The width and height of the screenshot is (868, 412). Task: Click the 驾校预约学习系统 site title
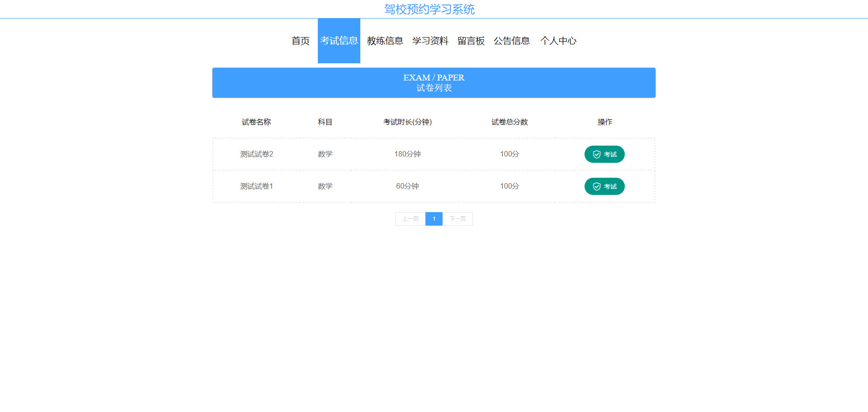[x=429, y=9]
